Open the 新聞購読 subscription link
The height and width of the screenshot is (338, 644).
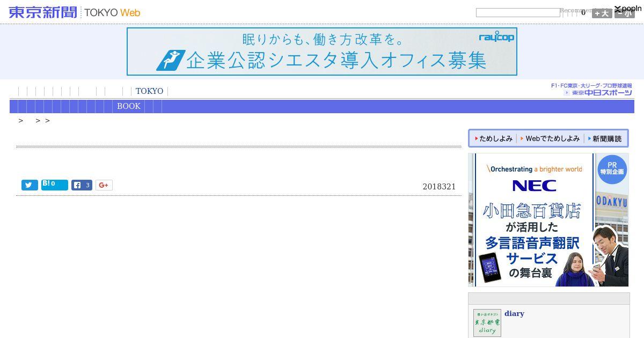[x=605, y=138]
